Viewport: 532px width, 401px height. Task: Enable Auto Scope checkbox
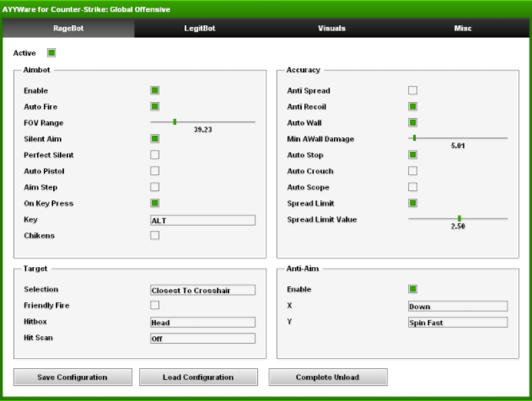point(412,187)
